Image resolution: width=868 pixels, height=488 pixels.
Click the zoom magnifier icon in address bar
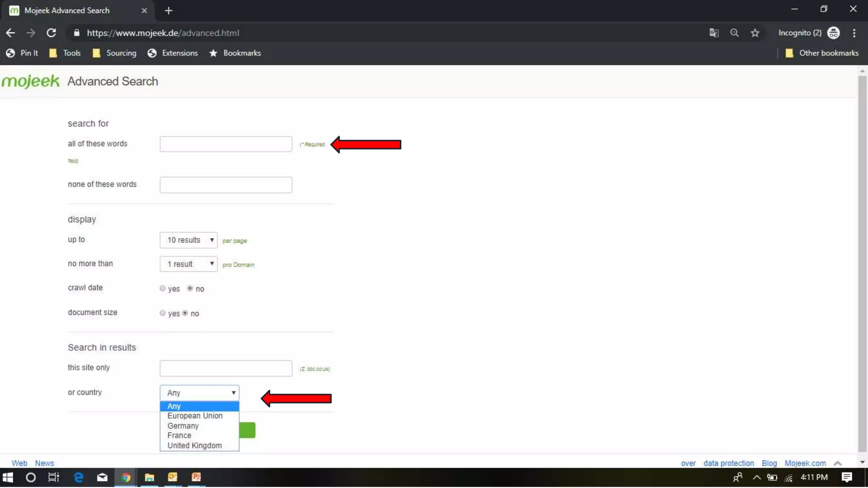[x=734, y=33]
